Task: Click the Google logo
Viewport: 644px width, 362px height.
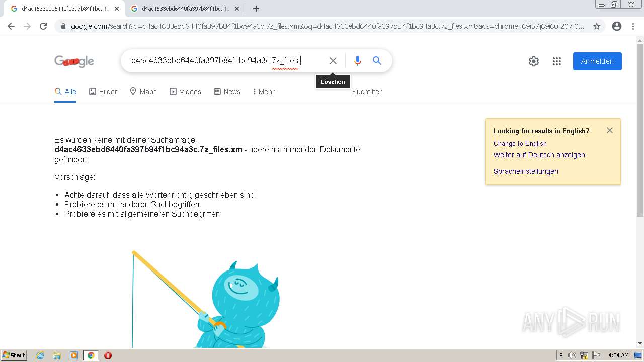Action: (x=74, y=61)
